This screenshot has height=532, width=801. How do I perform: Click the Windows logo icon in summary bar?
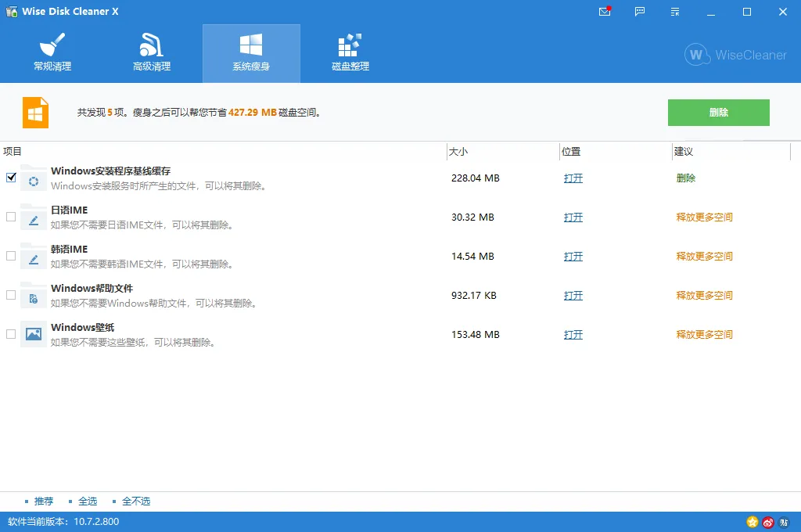(x=34, y=112)
